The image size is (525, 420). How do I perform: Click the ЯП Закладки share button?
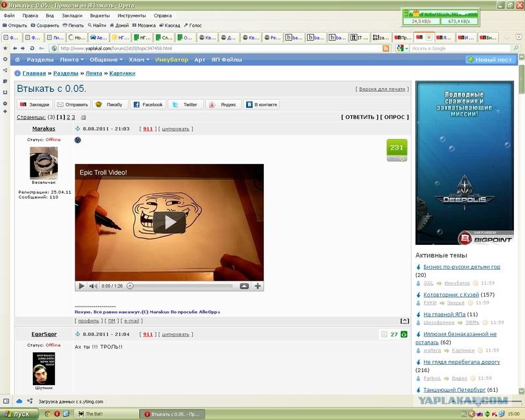coord(35,104)
